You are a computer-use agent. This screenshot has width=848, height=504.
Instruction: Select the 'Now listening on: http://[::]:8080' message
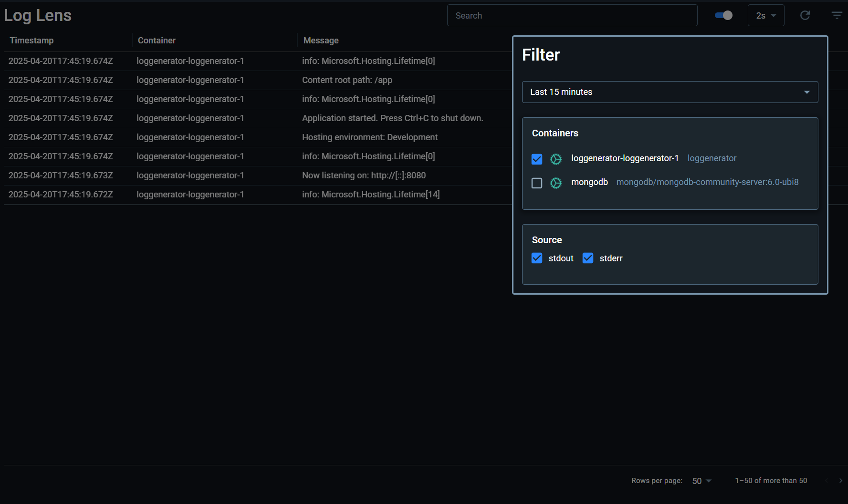(364, 175)
